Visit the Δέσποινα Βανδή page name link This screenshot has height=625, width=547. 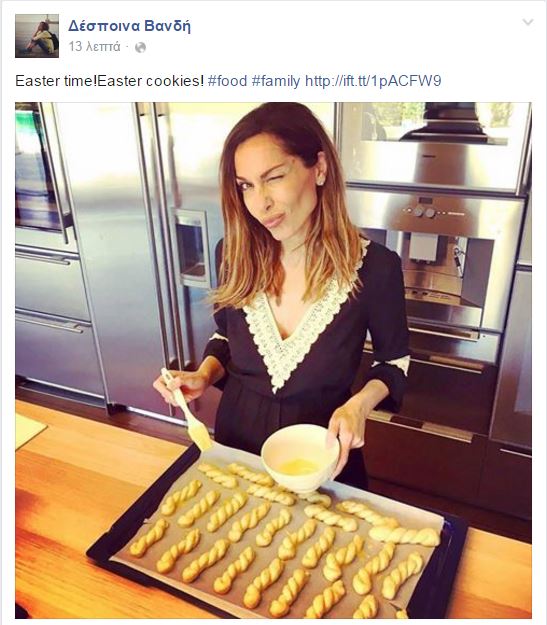coord(129,26)
